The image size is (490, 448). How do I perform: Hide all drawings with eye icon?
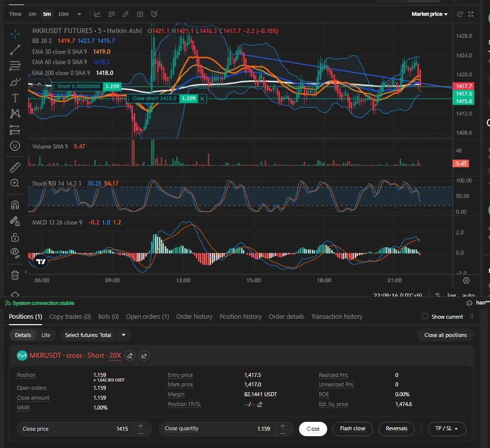point(15,253)
